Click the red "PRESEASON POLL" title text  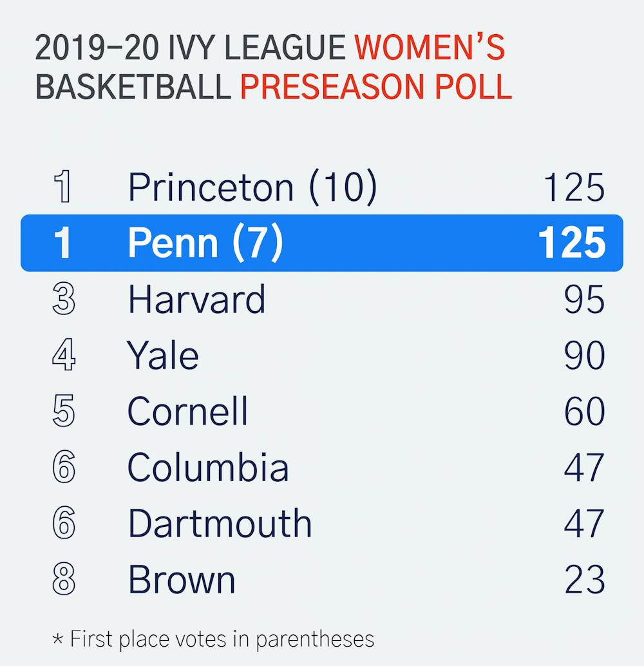point(376,86)
